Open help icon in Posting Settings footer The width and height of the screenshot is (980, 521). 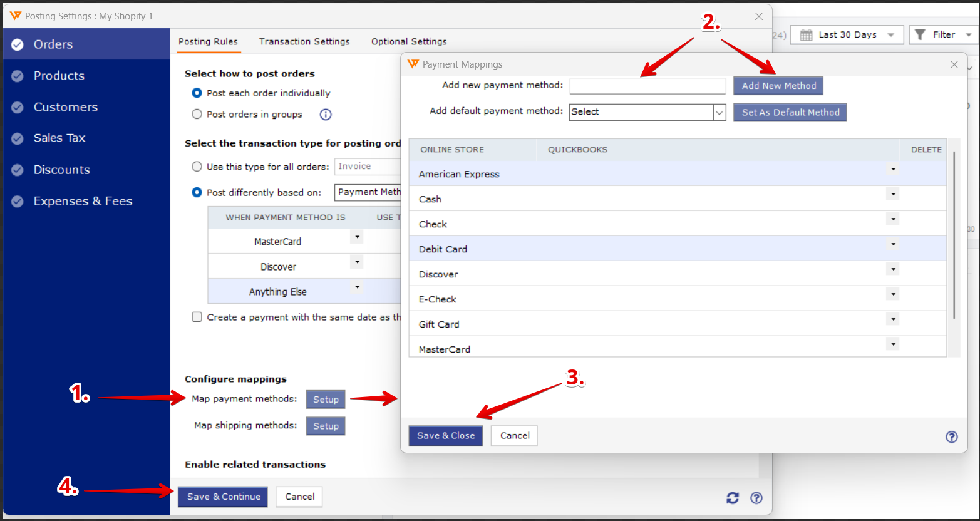click(756, 498)
